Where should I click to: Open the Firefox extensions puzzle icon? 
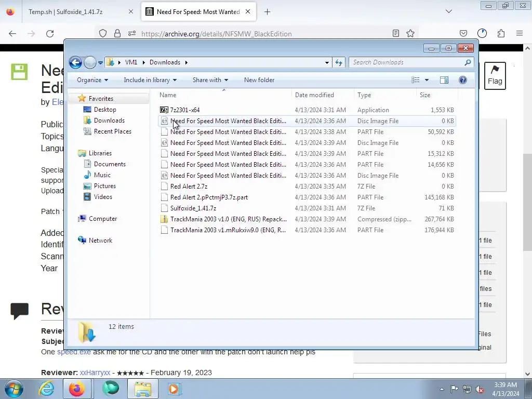tap(501, 33)
